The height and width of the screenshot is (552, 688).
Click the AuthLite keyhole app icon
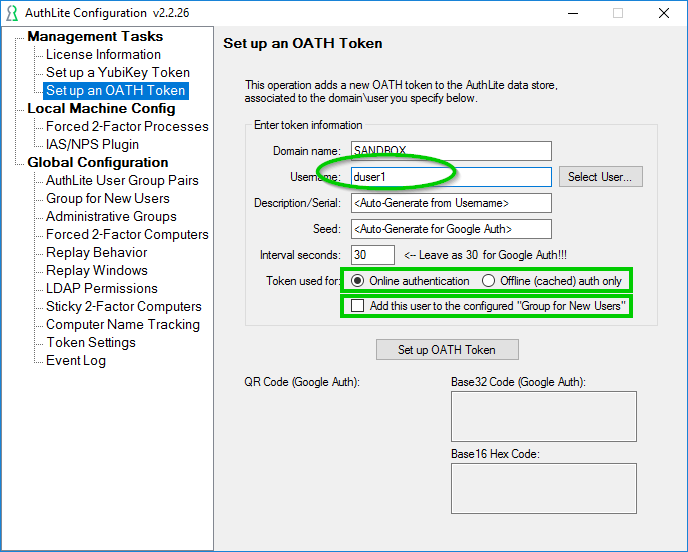12,13
